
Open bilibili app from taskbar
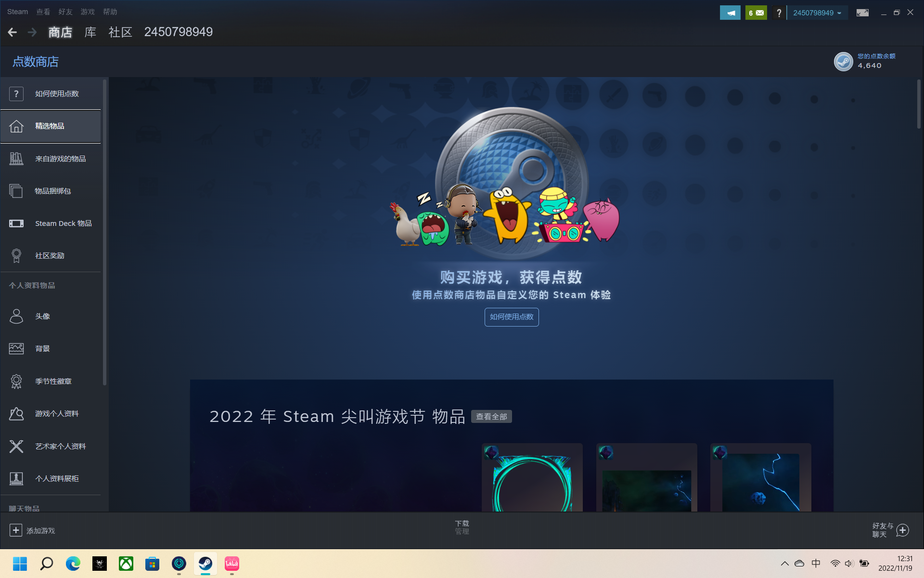[232, 564]
